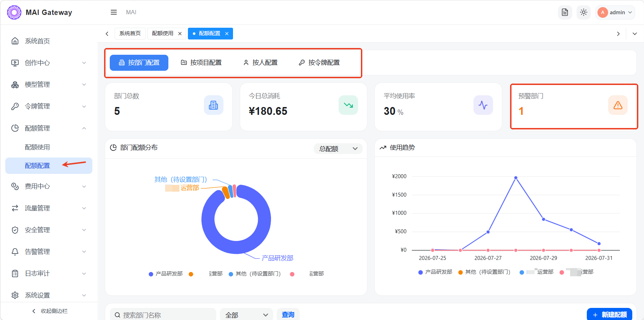Click the MAI breadcrumb in the header
Image resolution: width=644 pixels, height=320 pixels.
click(x=131, y=12)
